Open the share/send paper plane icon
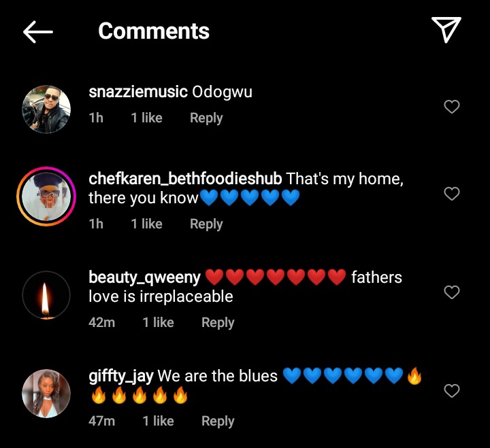Image resolution: width=490 pixels, height=448 pixels. pos(446,30)
